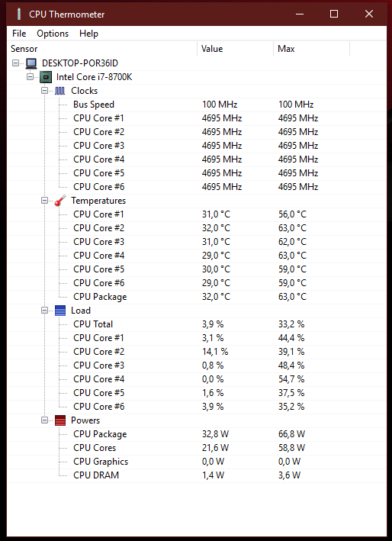Collapse the Powers section
Image resolution: width=392 pixels, height=541 pixels.
coord(44,420)
